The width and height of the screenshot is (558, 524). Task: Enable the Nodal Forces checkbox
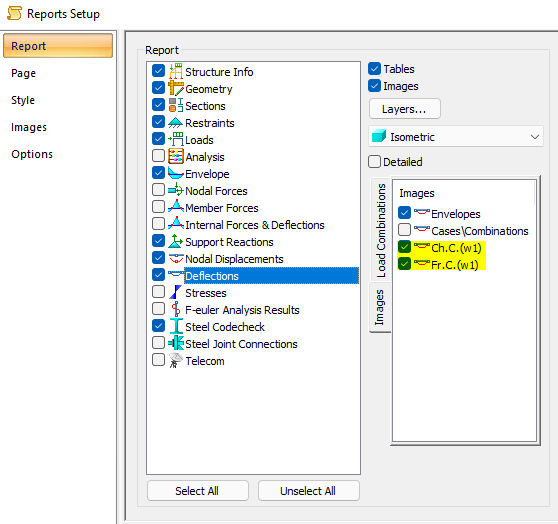(x=158, y=190)
